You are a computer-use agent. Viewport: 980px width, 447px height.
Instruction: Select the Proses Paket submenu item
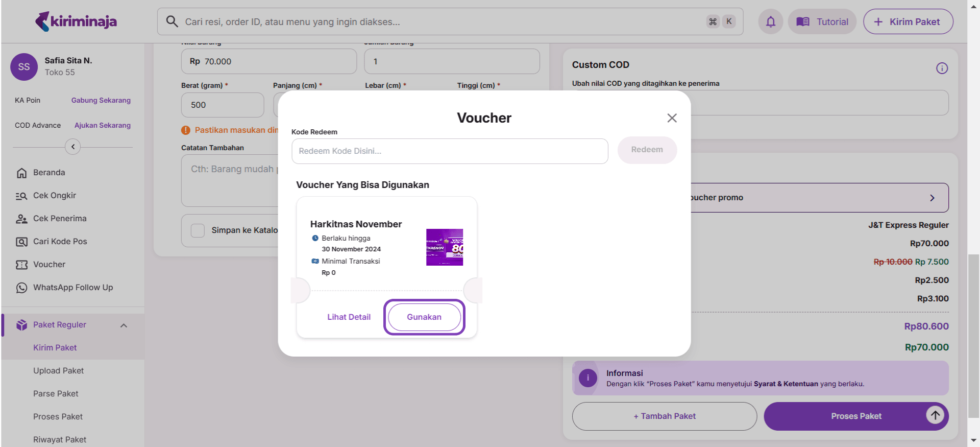click(58, 417)
